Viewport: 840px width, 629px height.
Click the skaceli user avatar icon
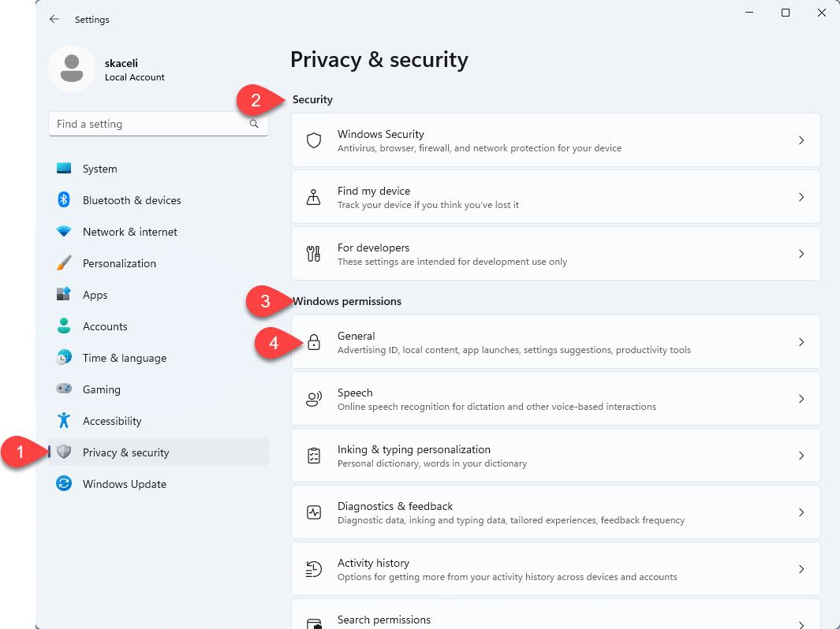coord(72,69)
